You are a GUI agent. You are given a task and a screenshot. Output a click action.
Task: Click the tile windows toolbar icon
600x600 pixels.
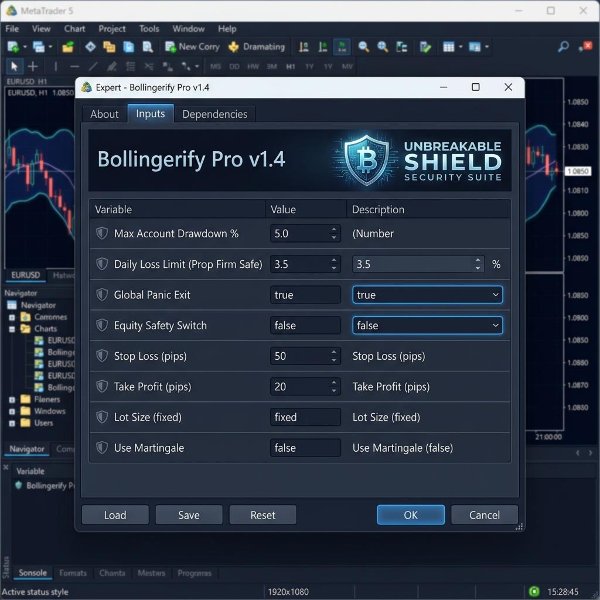point(401,47)
